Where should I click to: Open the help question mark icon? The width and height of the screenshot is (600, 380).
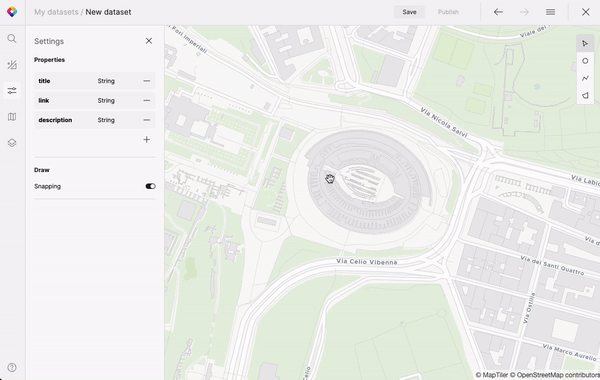point(12,367)
